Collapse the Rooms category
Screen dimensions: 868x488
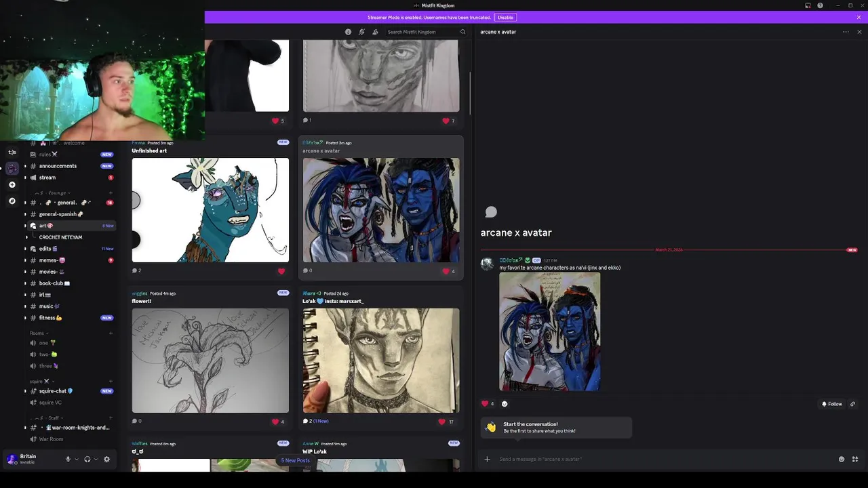coord(39,333)
